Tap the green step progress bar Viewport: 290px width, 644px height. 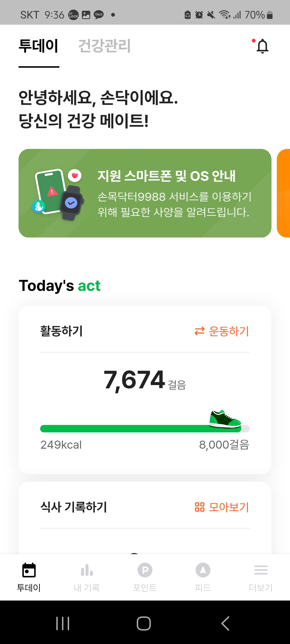tap(134, 429)
